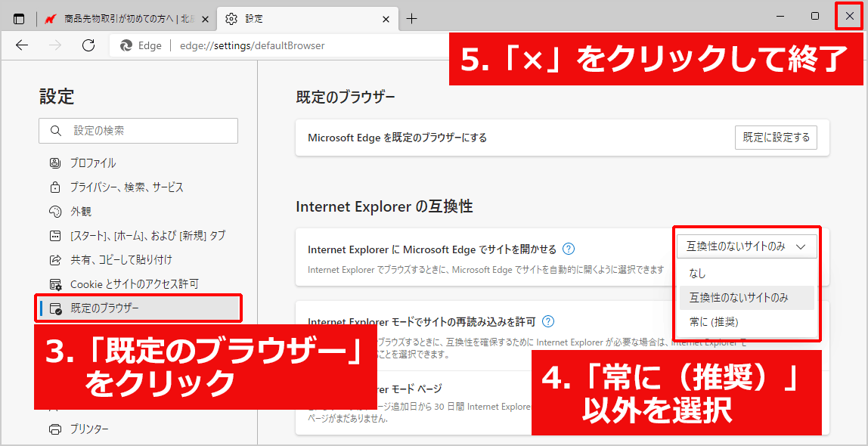Open Cookie とサイトのアクセス許可 settings
This screenshot has height=446, width=868.
point(134,284)
